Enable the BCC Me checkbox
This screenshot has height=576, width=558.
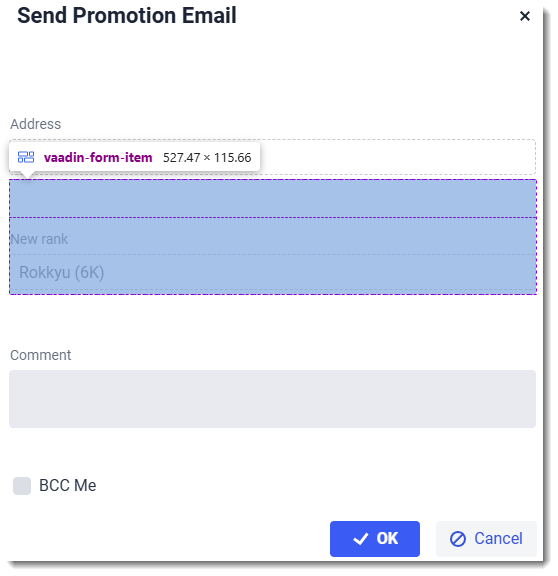click(22, 486)
